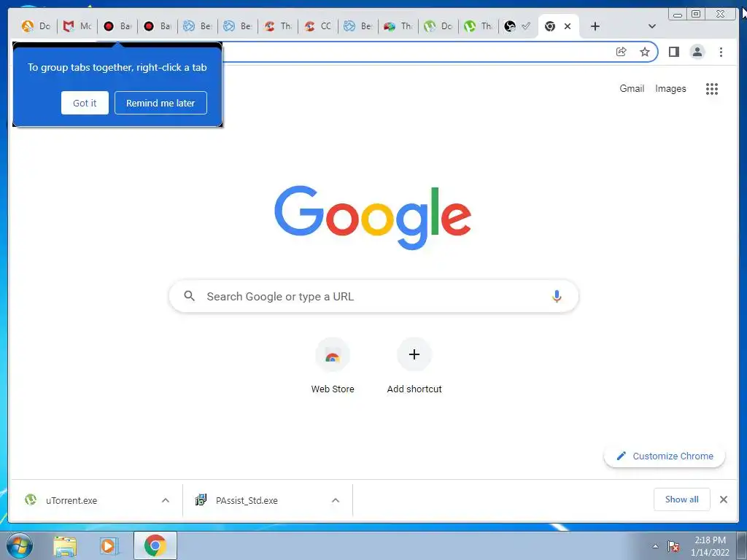
Task: Click the share this page icon
Action: tap(622, 52)
